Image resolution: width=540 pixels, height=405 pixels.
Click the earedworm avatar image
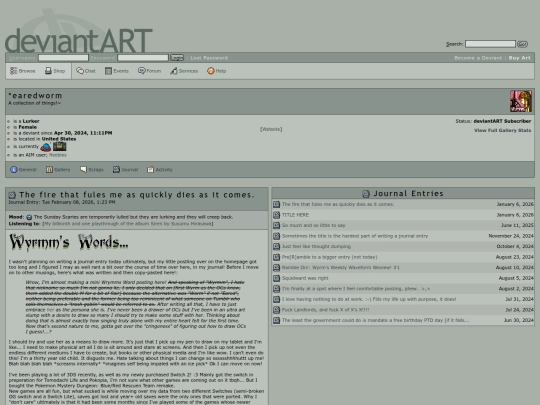coord(521,101)
